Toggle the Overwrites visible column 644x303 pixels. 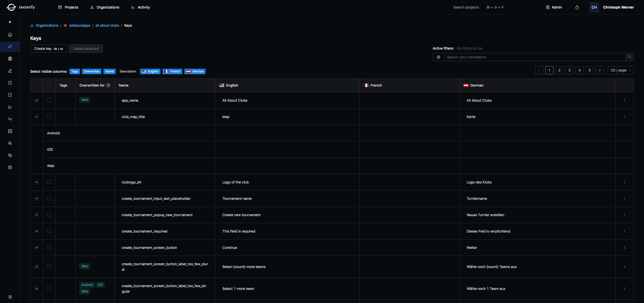(92, 71)
